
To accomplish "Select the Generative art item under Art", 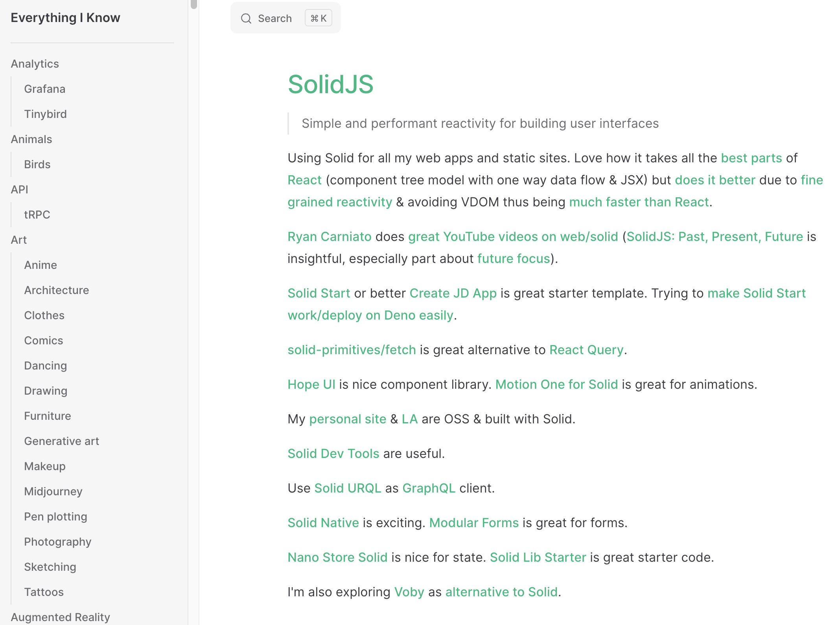I will tap(62, 441).
